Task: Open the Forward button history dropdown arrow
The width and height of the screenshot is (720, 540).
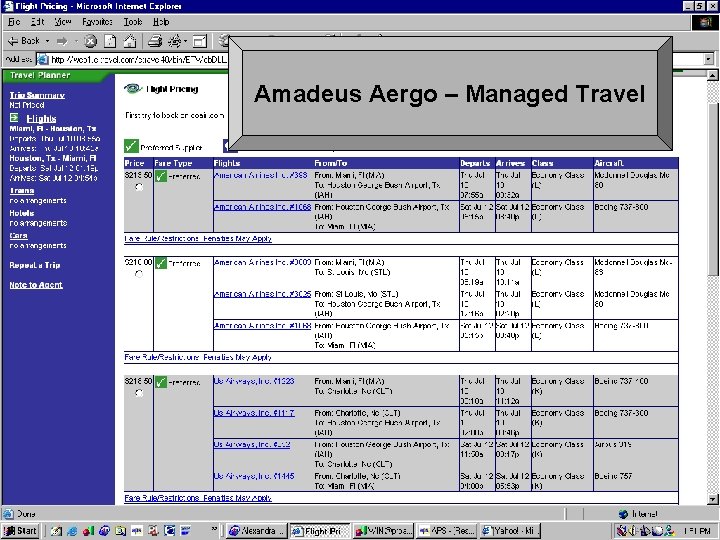Action: pos(76,41)
